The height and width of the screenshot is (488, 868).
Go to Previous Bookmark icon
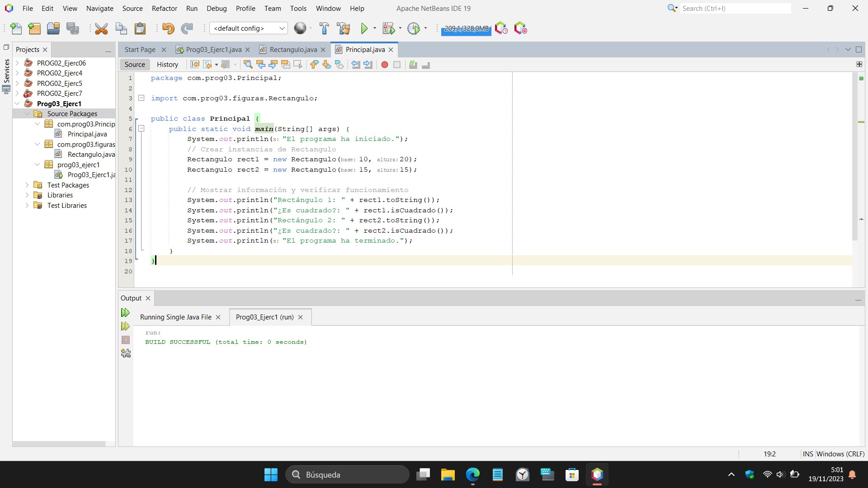pyautogui.click(x=314, y=65)
